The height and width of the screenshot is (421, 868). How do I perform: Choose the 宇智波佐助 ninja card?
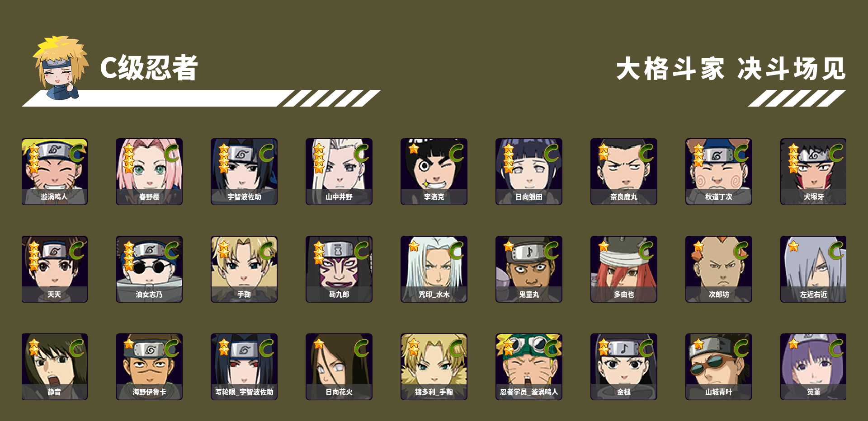(x=244, y=172)
